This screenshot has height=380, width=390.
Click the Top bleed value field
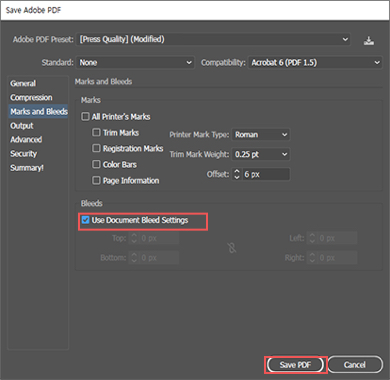pos(159,238)
